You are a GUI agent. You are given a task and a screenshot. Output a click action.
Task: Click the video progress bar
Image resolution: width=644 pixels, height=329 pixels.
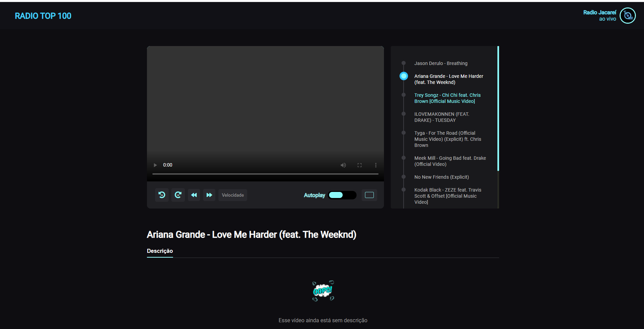(x=265, y=174)
